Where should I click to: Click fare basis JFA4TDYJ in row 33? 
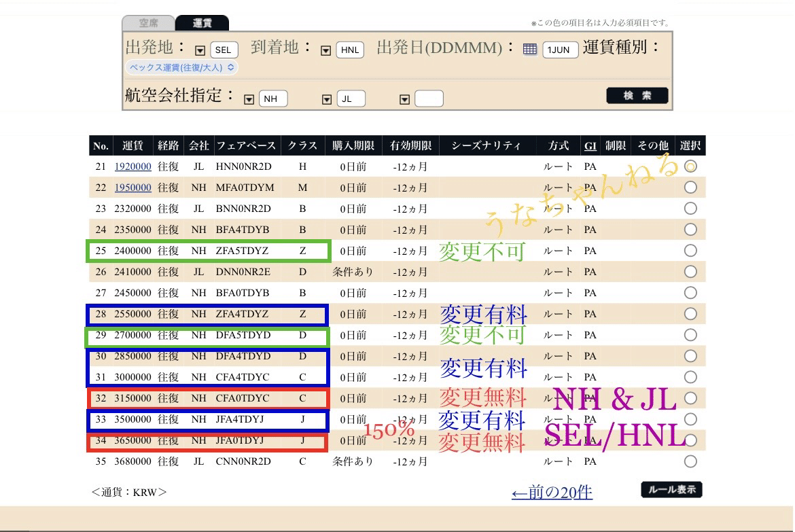(240, 419)
